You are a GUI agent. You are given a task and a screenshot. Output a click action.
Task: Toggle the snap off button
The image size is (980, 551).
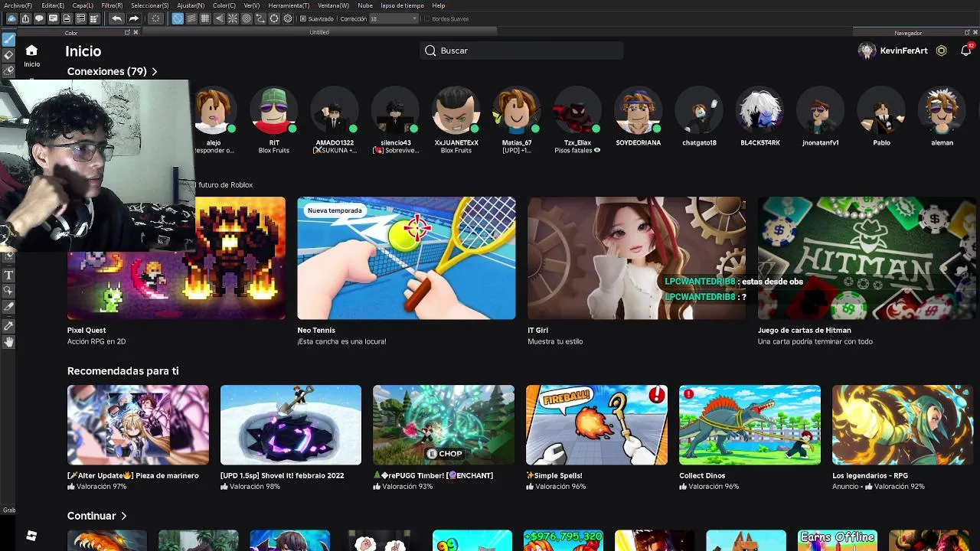(178, 18)
